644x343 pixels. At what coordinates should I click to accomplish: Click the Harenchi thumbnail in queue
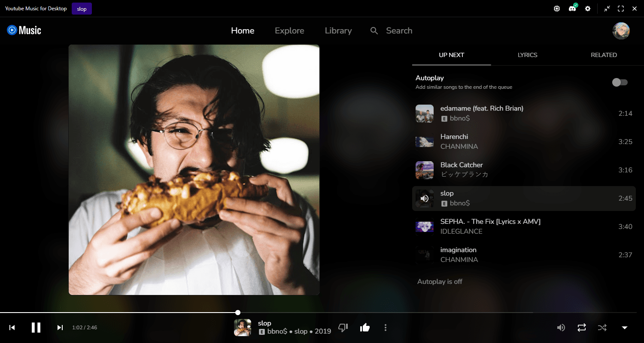pyautogui.click(x=425, y=142)
